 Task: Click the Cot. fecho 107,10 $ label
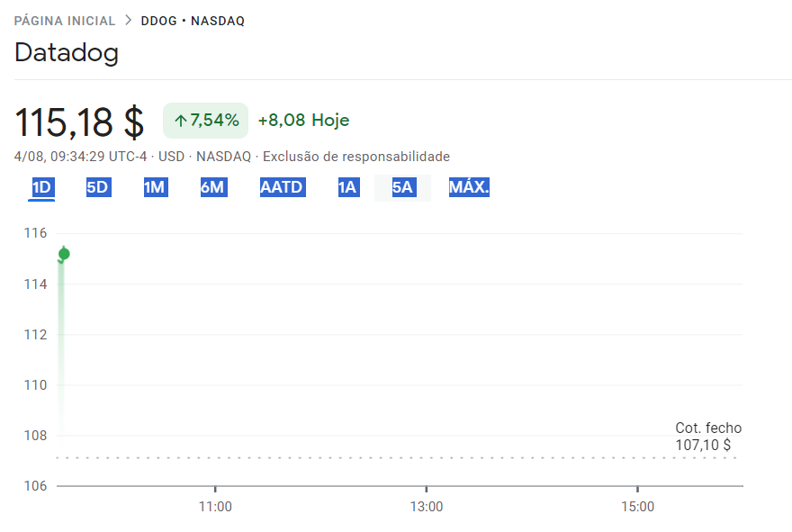pos(708,437)
